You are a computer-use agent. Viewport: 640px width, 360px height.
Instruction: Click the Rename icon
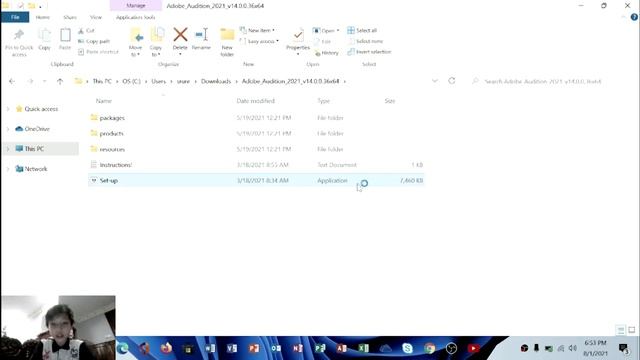click(201, 35)
